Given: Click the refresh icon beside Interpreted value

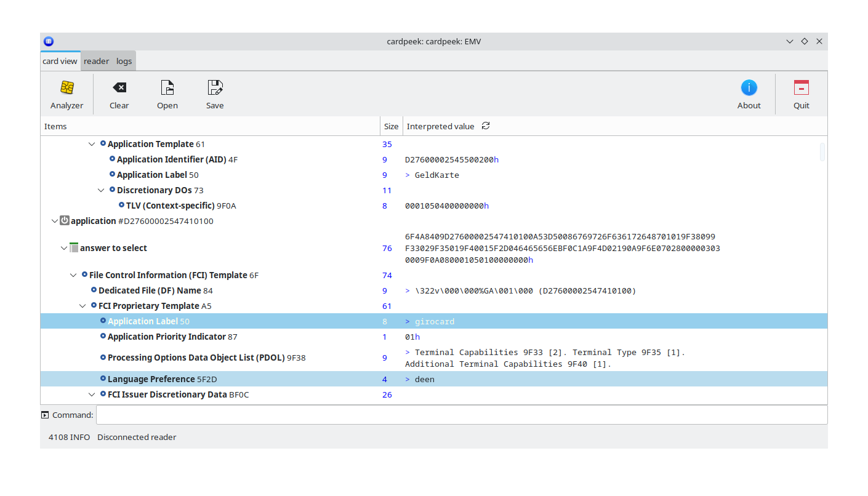Looking at the screenshot, I should (x=486, y=126).
